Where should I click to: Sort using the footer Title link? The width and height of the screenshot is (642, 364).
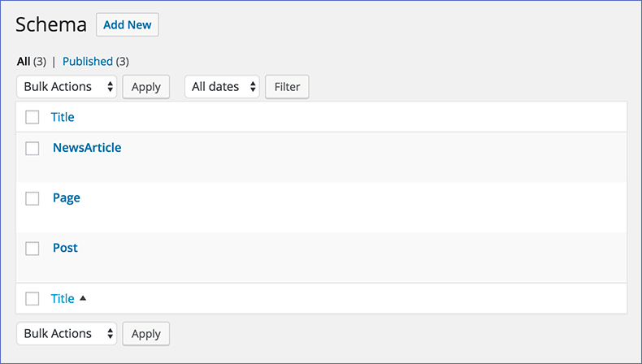[x=63, y=298]
